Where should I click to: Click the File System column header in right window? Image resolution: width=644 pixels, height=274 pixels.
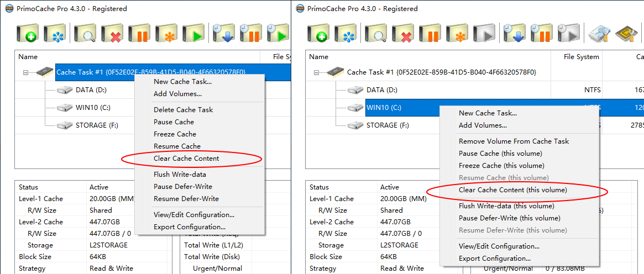582,56
